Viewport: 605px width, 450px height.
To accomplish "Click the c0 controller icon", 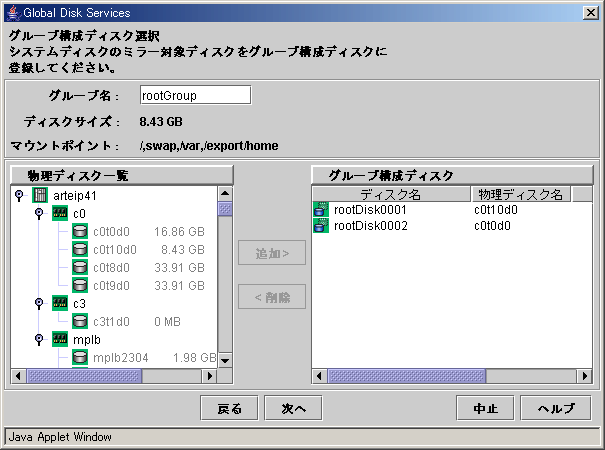I will tap(60, 213).
